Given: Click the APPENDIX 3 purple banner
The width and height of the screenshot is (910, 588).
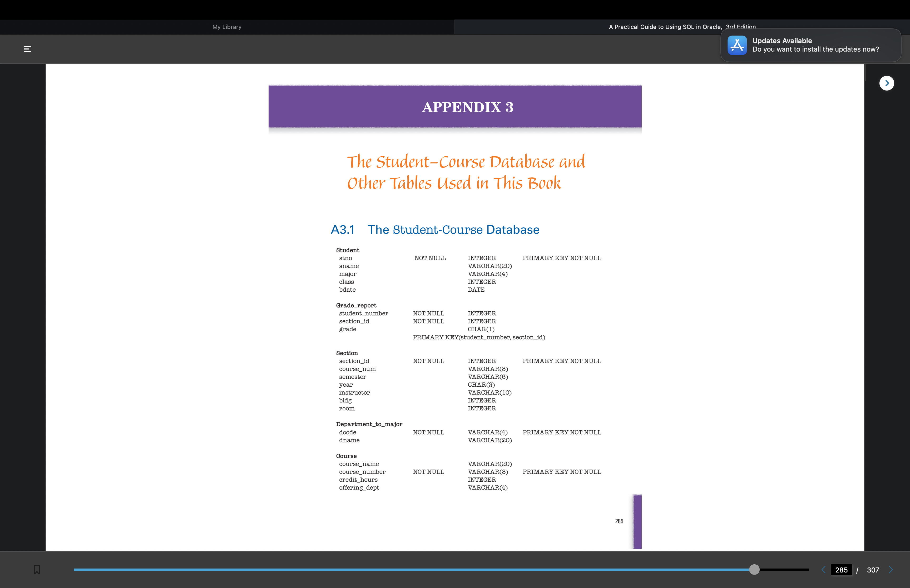Looking at the screenshot, I should tap(454, 107).
